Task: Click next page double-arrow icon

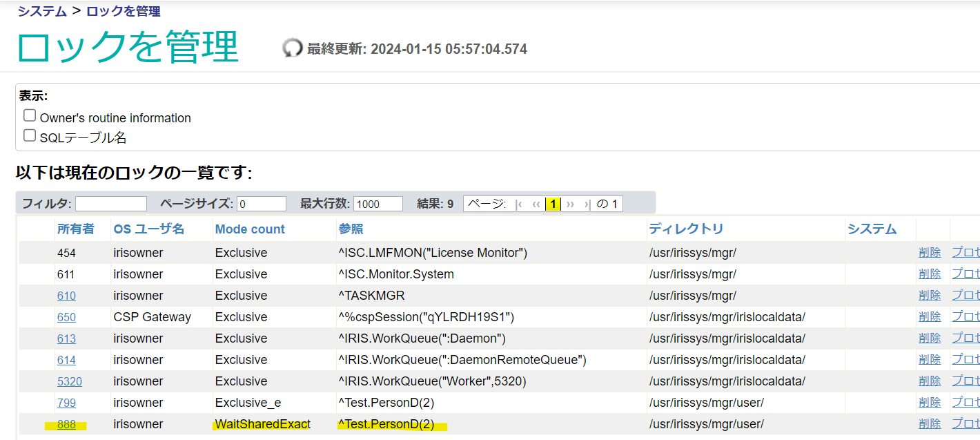Action: [x=570, y=204]
